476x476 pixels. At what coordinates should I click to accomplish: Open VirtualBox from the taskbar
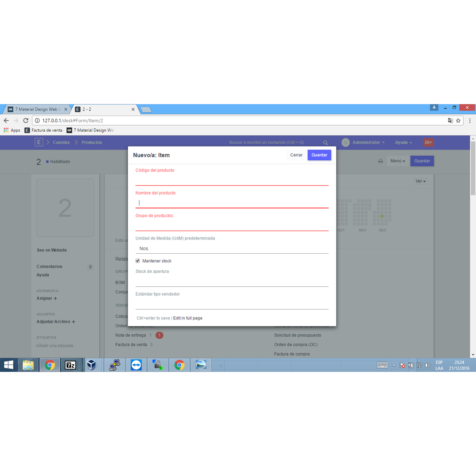91,365
